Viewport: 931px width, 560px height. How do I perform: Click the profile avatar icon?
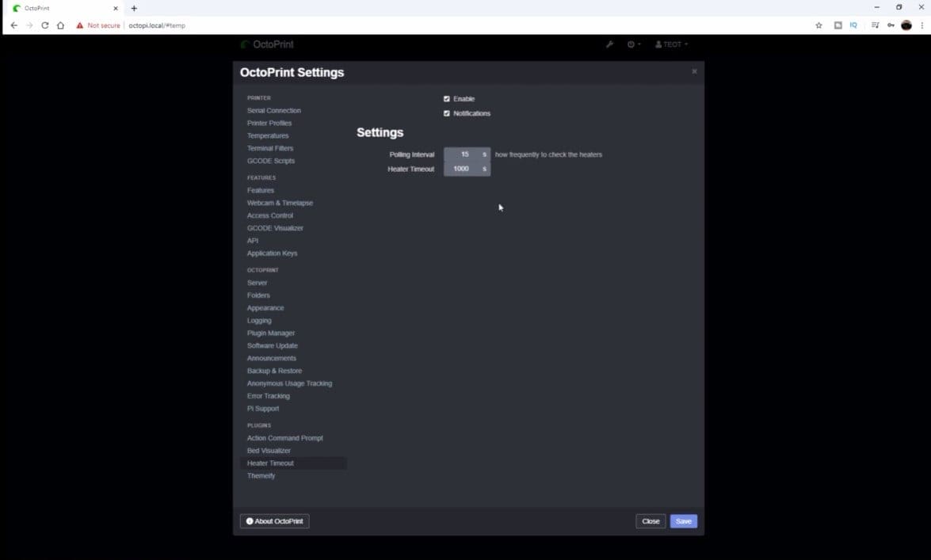pos(906,25)
